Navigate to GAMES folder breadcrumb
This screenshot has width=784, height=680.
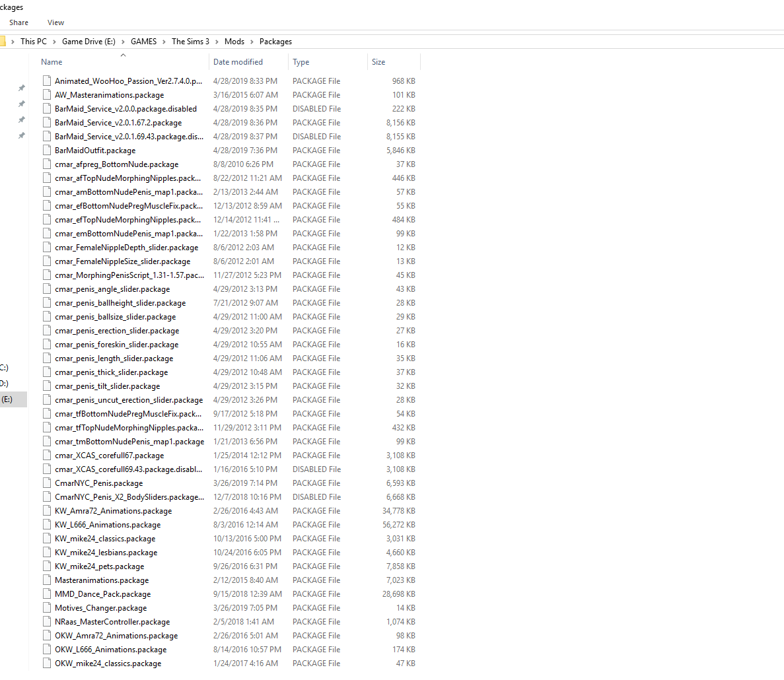tap(143, 42)
